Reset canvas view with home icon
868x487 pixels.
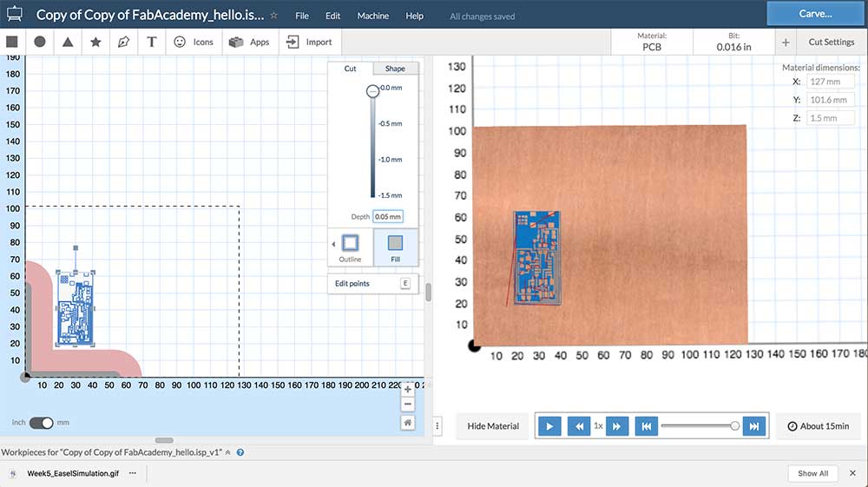point(407,423)
